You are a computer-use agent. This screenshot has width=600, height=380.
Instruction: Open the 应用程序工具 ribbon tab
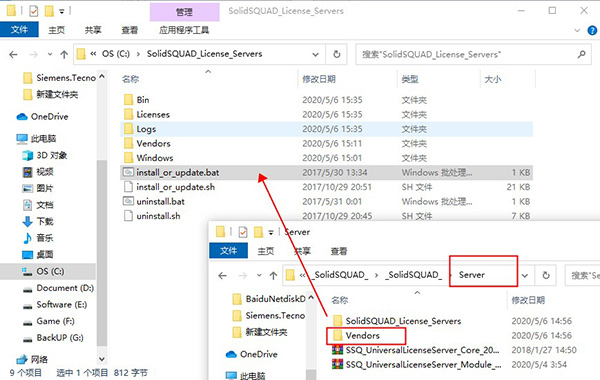pos(184,30)
